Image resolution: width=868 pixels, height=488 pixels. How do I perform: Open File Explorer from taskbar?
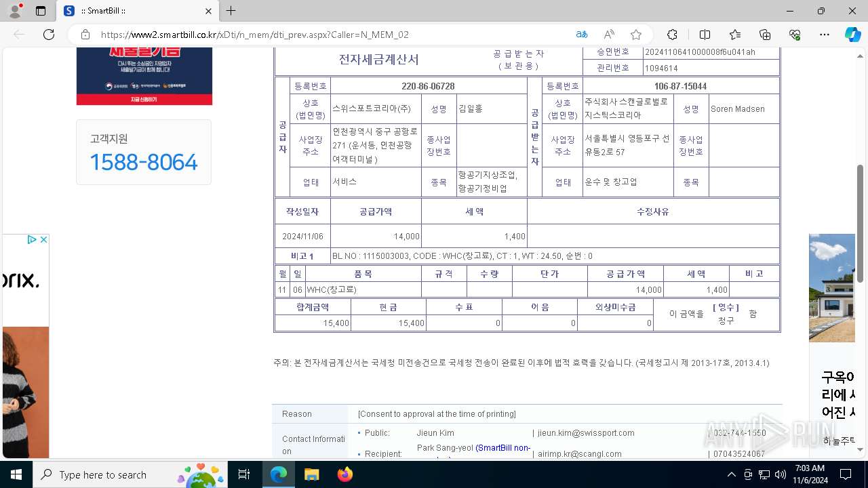click(311, 474)
